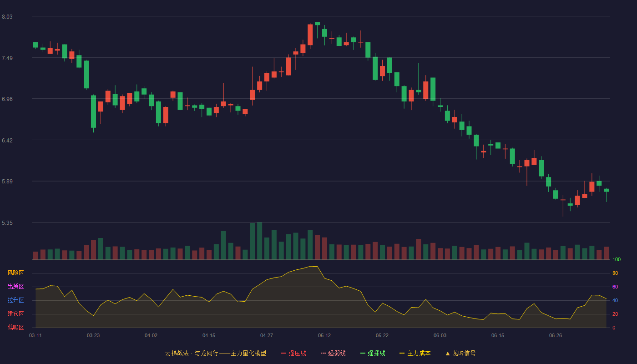Click the 06-26 date axis marker
The width and height of the screenshot is (637, 364).
coord(556,335)
